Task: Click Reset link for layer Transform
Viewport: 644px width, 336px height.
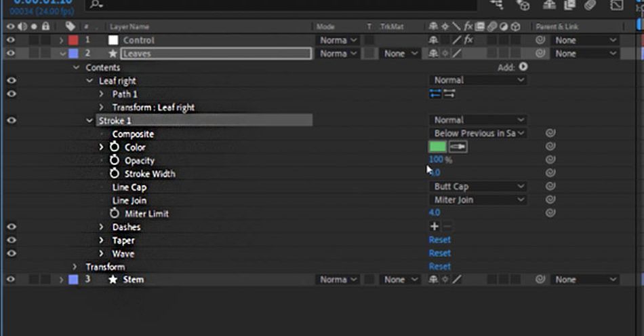Action: pos(439,267)
